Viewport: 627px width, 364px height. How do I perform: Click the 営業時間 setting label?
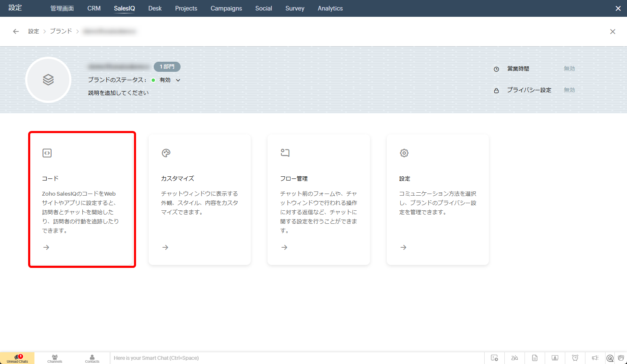pos(518,69)
